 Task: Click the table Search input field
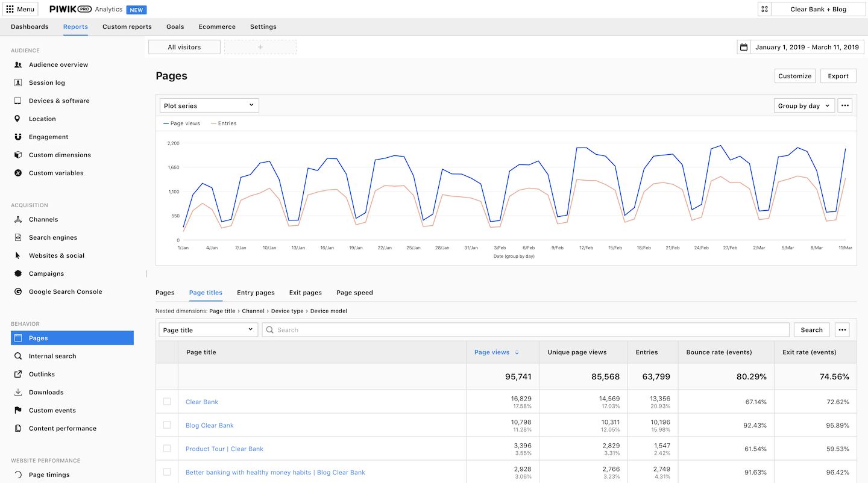(x=526, y=330)
